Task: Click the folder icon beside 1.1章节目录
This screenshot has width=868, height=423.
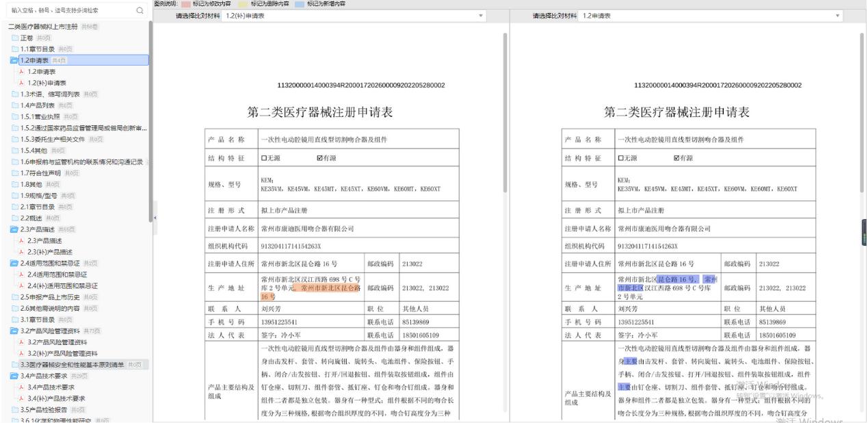Action: (15, 49)
